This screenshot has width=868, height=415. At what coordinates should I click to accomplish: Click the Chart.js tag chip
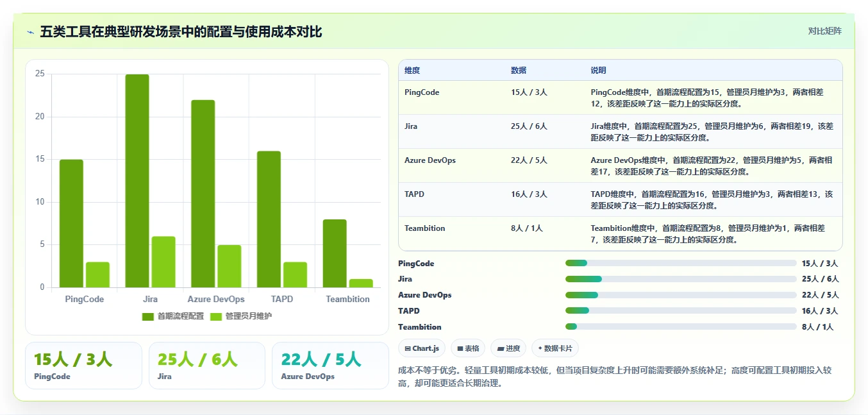click(422, 348)
